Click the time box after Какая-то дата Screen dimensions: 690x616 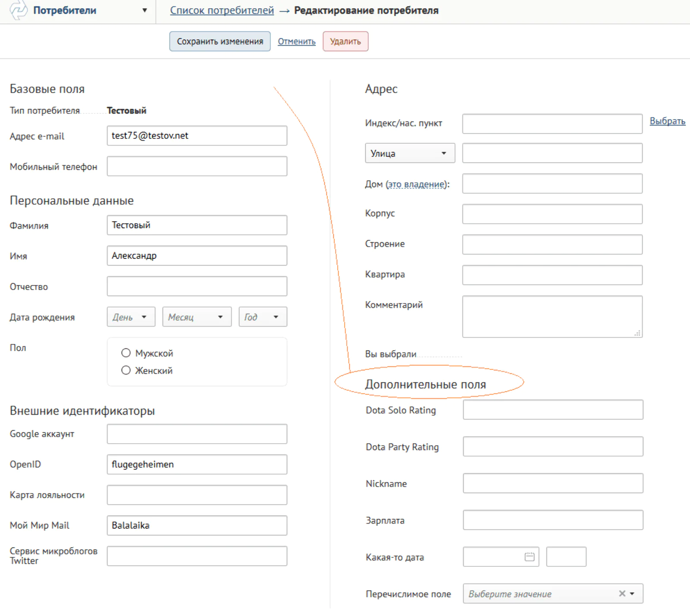pos(566,557)
